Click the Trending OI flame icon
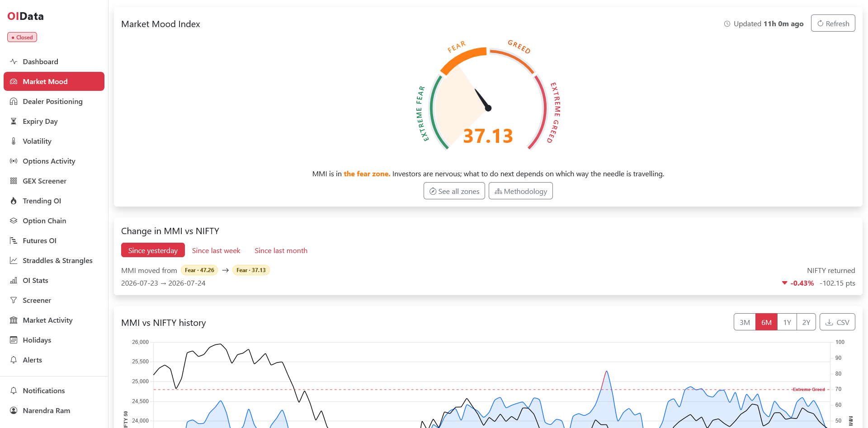The height and width of the screenshot is (428, 868). pyautogui.click(x=14, y=201)
